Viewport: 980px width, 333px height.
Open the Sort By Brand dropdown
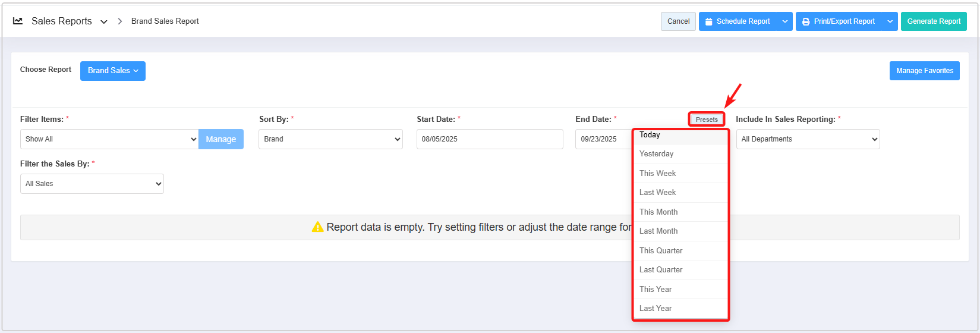pos(330,139)
